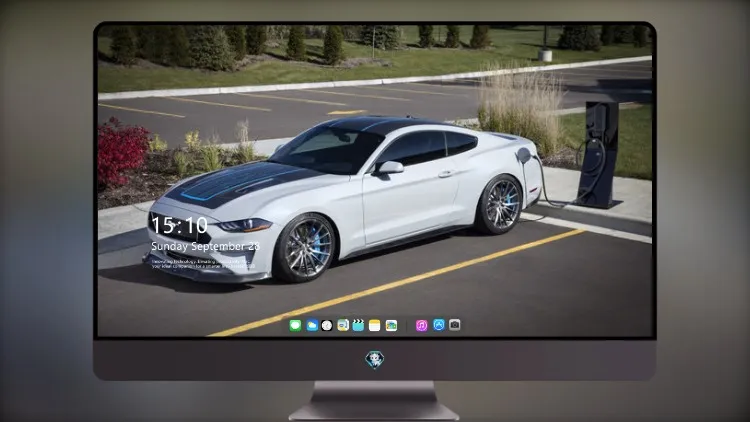Viewport: 750px width, 422px height.
Task: Launch the clapperboard video app in the dock
Action: coord(358,325)
